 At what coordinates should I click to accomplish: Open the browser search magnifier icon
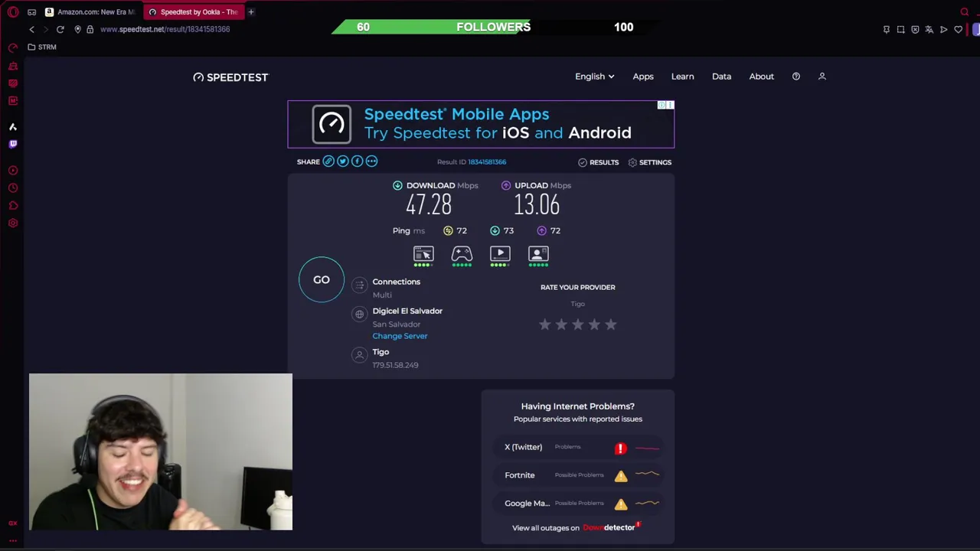coord(965,12)
